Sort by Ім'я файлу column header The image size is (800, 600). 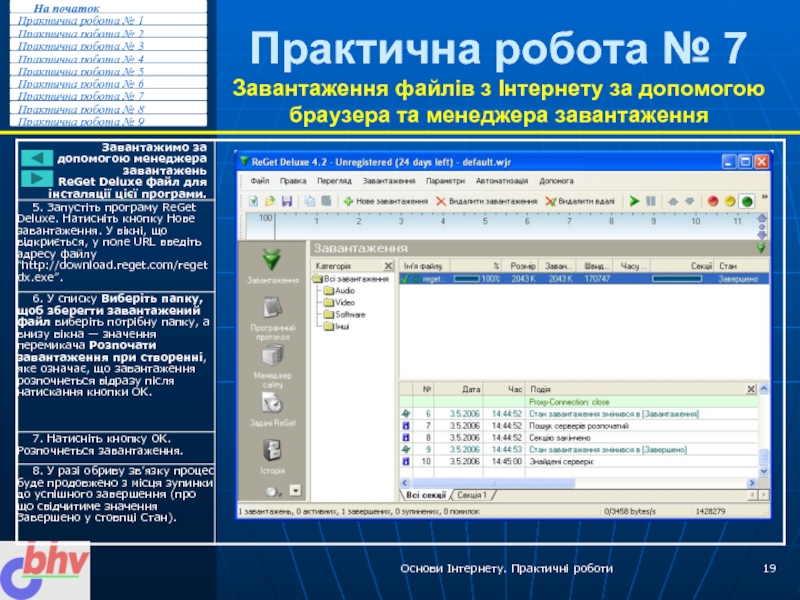point(424,266)
